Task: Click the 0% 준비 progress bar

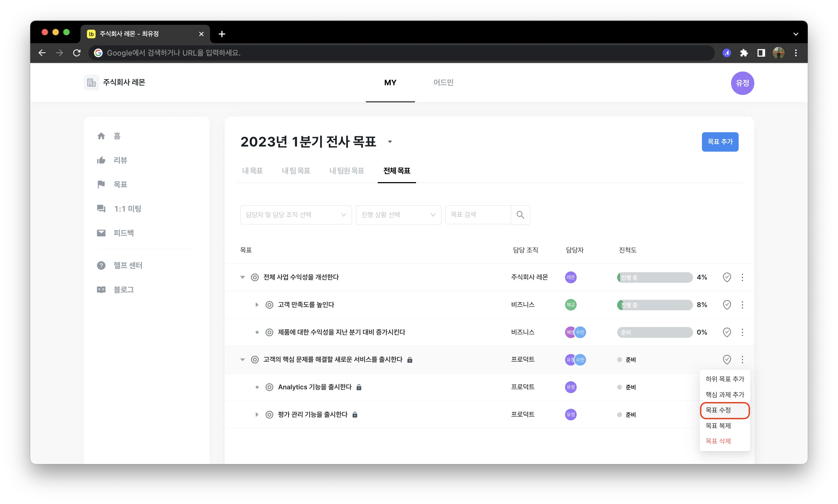Action: coord(654,332)
